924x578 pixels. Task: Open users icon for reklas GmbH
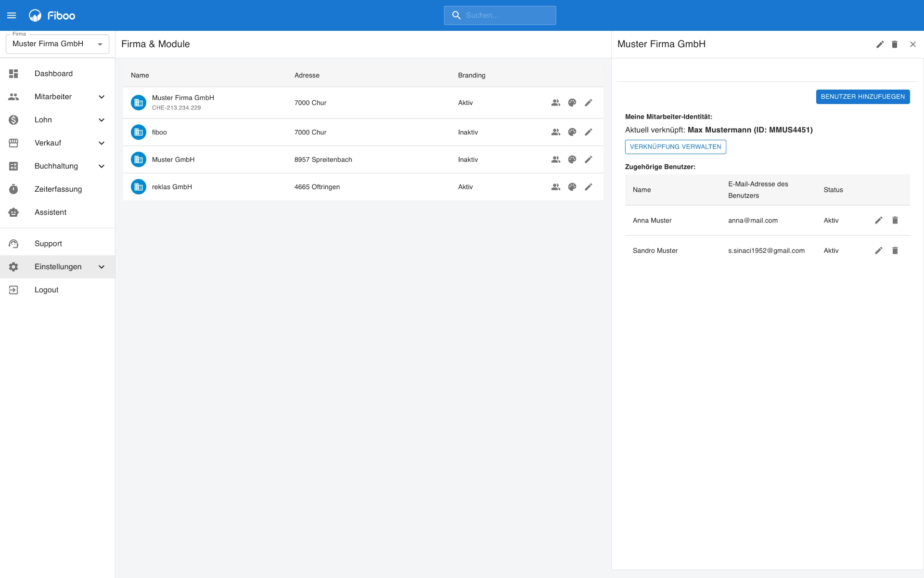556,187
